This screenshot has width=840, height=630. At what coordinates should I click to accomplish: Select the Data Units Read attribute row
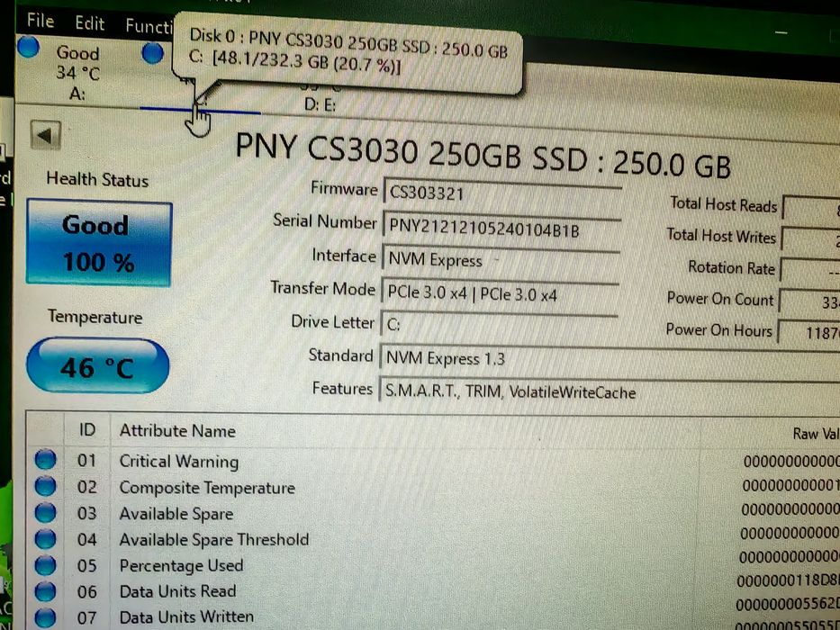click(434, 589)
